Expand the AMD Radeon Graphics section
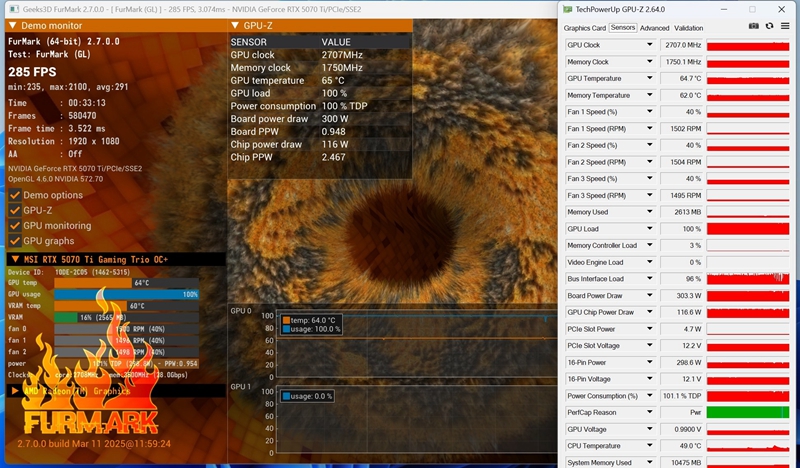Screen dimensions: 800x468 pos(14,391)
